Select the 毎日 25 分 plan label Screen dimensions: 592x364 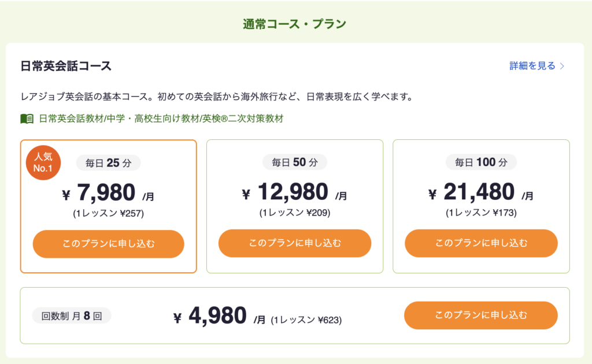coord(109,163)
